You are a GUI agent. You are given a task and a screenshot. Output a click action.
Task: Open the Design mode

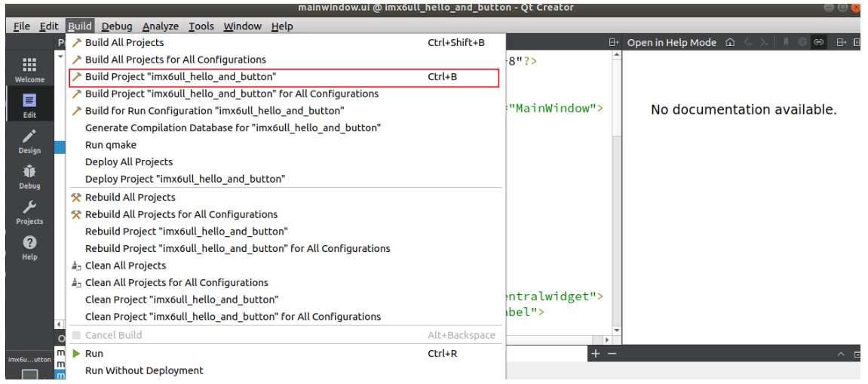[x=29, y=141]
